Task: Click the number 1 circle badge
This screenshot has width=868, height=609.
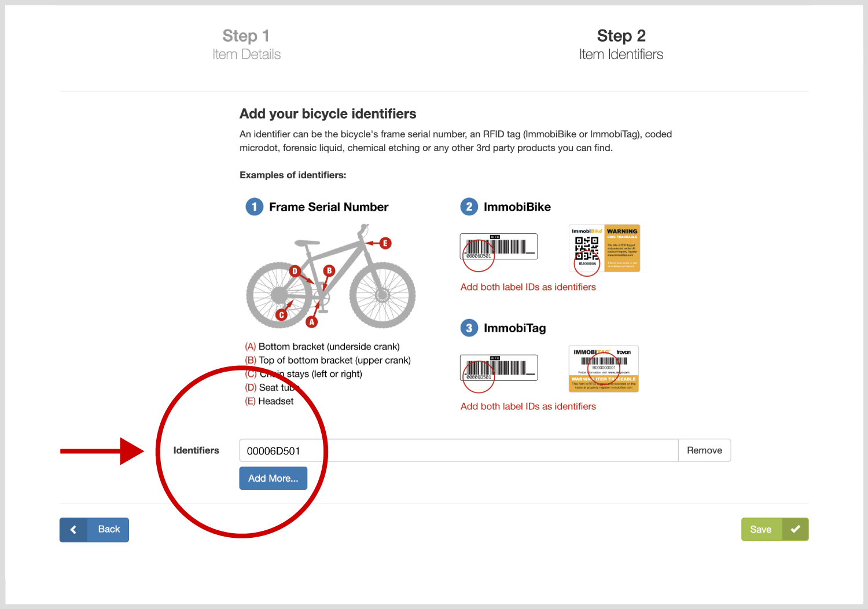Action: pos(254,207)
